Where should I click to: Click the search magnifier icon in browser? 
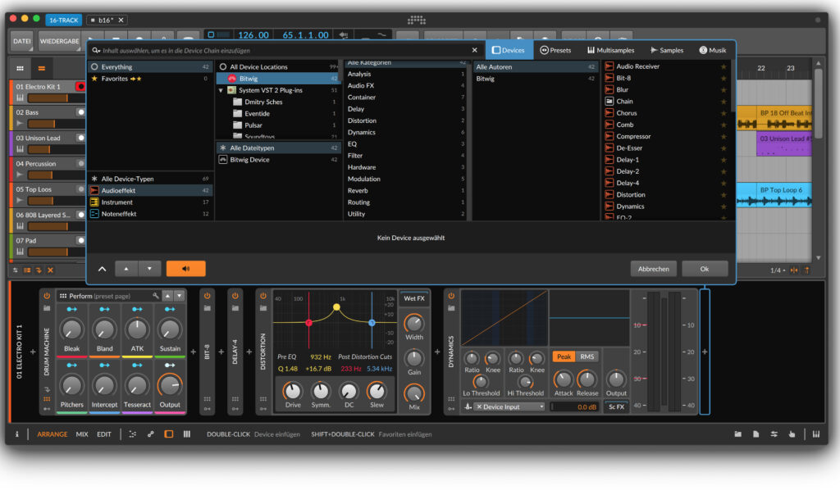tap(96, 50)
